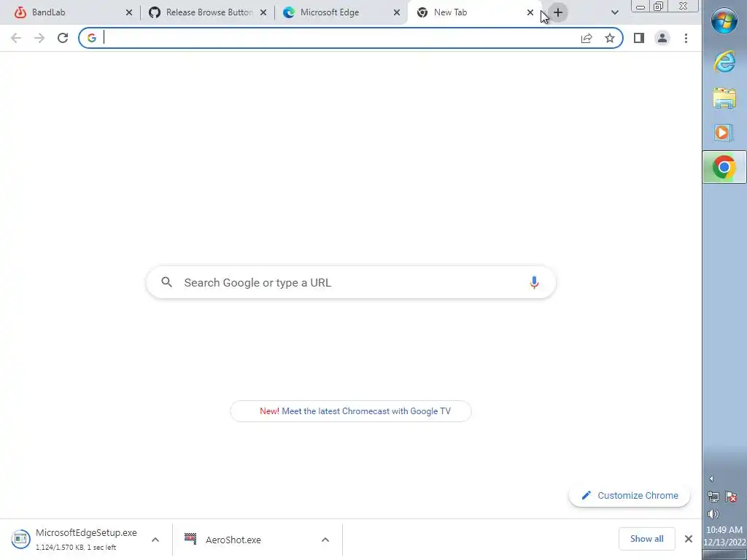Expand options for AeroShot.exe download
This screenshot has width=747, height=560.
click(325, 540)
